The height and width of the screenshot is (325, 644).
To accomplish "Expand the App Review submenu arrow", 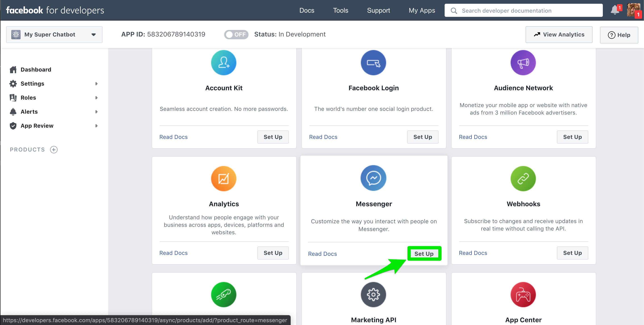I will (96, 125).
